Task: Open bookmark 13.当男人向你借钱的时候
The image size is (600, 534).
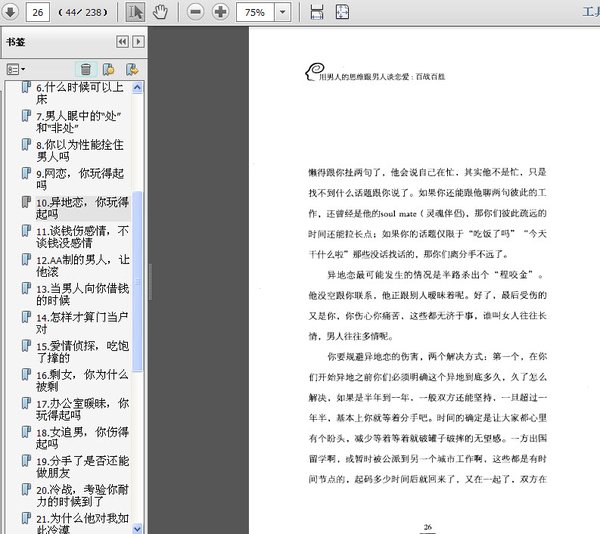Action: click(82, 294)
